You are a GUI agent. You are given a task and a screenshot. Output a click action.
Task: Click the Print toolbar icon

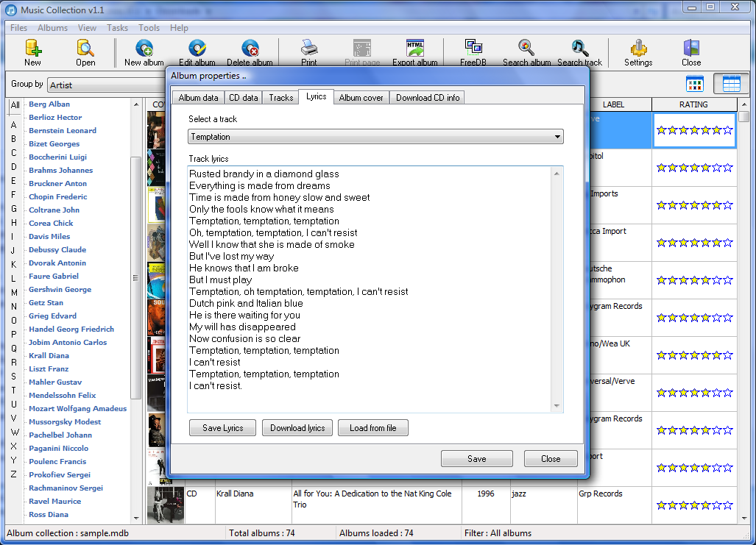coord(309,52)
